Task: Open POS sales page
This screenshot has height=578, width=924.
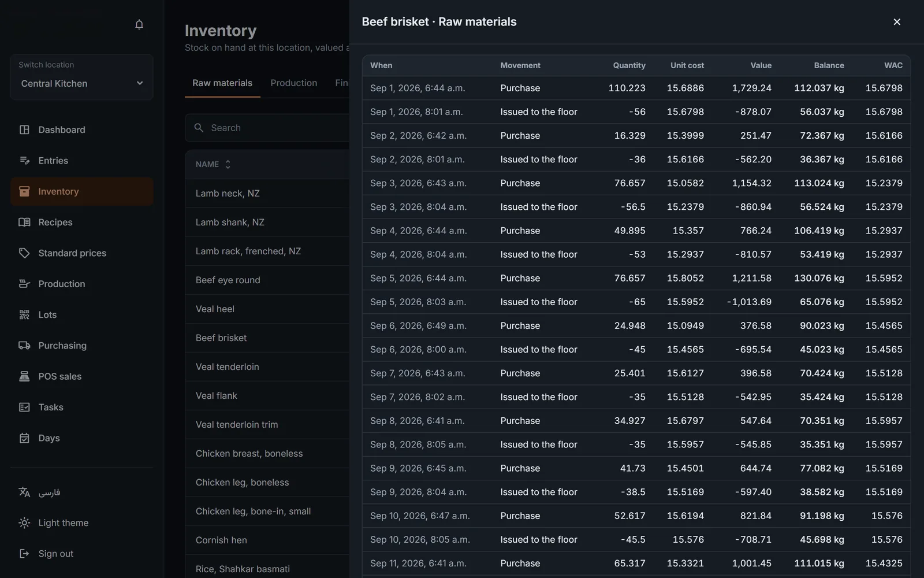Action: pyautogui.click(x=81, y=376)
